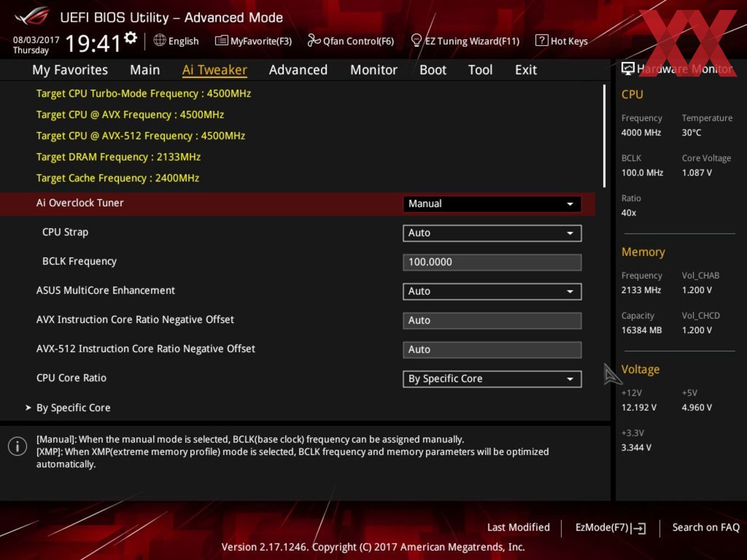747x560 pixels.
Task: Click the globe language icon
Action: pyautogui.click(x=159, y=40)
